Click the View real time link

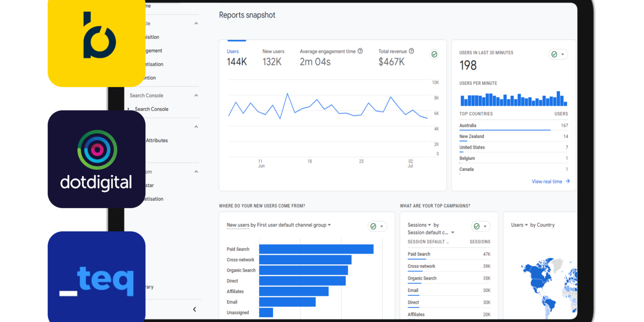point(547,182)
